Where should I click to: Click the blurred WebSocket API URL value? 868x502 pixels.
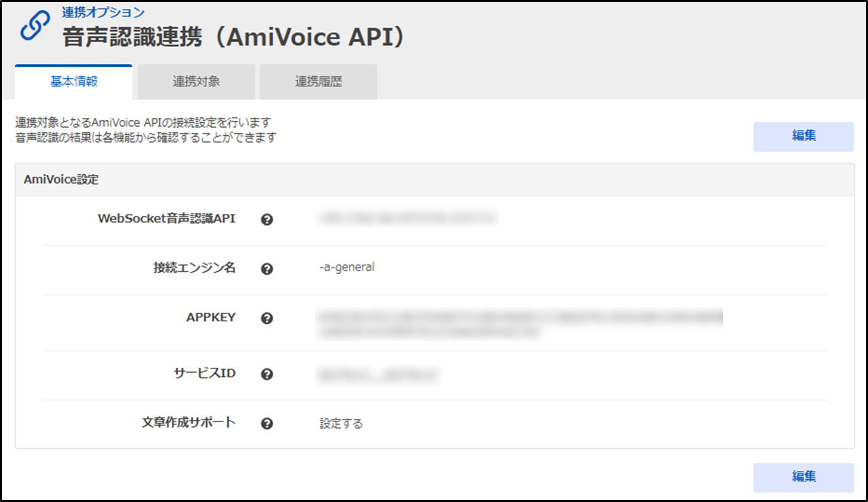coord(408,219)
